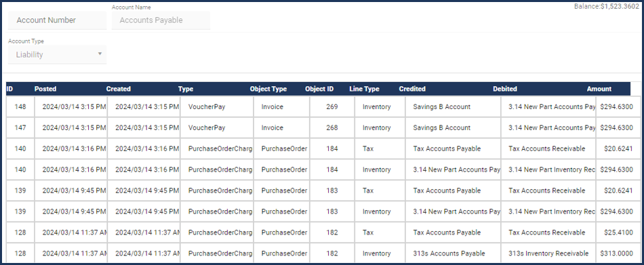Sort by the Line Type column header
The image size is (644, 265).
[364, 89]
